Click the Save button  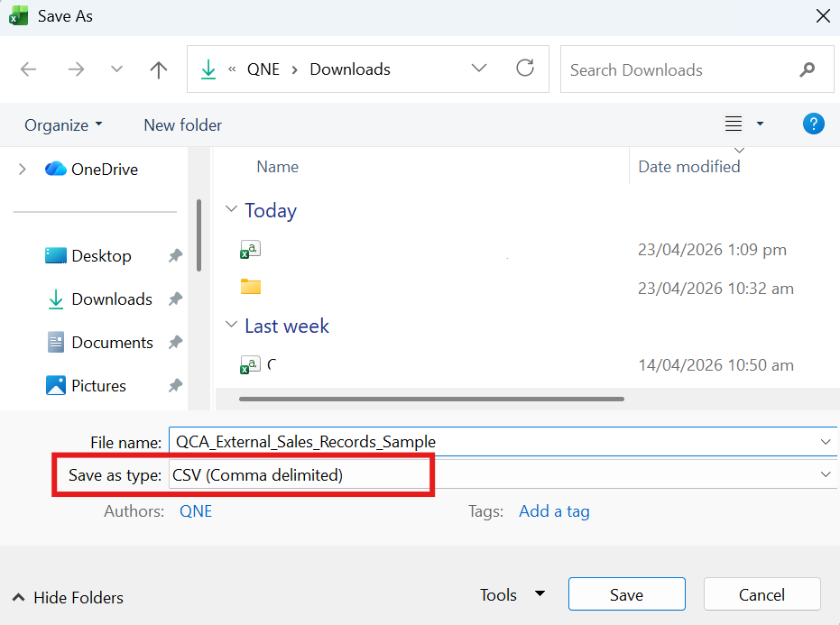pos(626,594)
